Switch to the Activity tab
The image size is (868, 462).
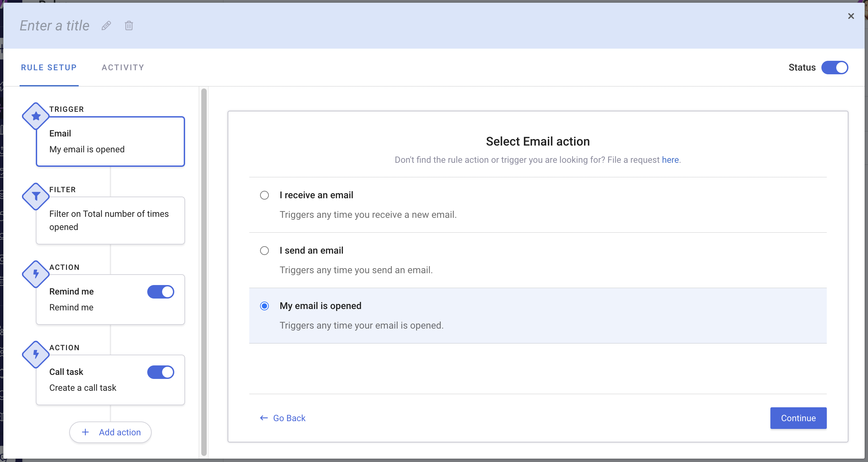(122, 67)
